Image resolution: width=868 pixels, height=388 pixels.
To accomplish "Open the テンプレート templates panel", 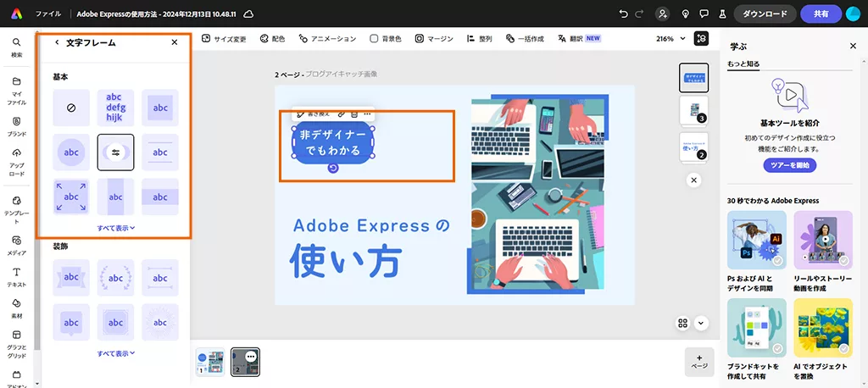I will 17,210.
